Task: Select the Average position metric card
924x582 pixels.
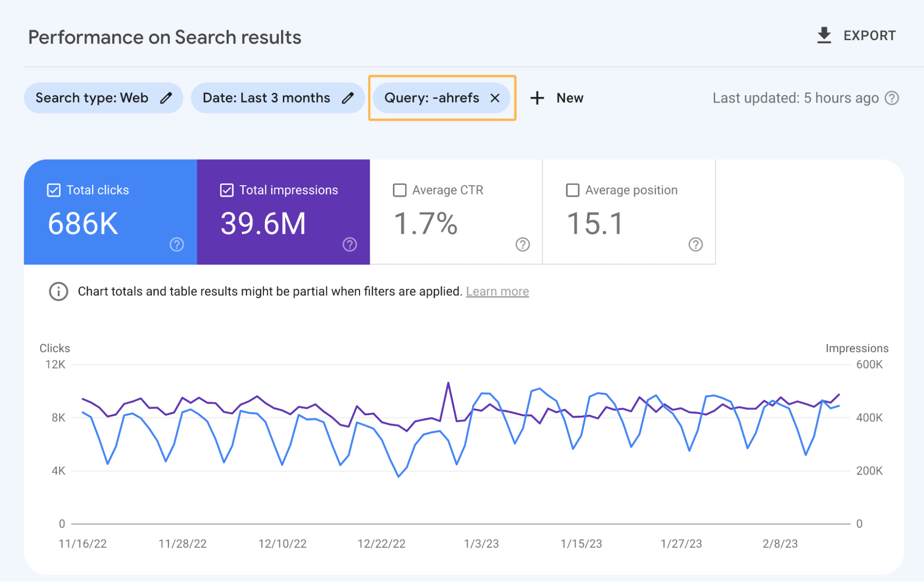Action: tap(629, 212)
